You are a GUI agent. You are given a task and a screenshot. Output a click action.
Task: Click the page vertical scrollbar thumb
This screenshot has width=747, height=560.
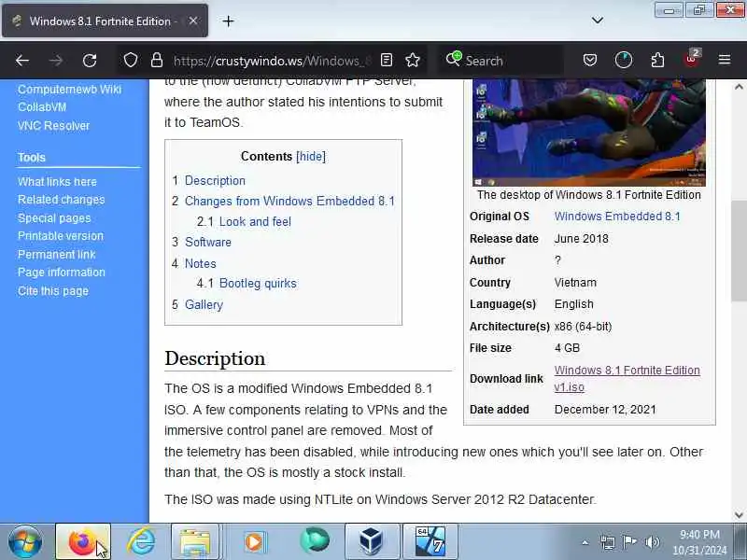pyautogui.click(x=739, y=251)
